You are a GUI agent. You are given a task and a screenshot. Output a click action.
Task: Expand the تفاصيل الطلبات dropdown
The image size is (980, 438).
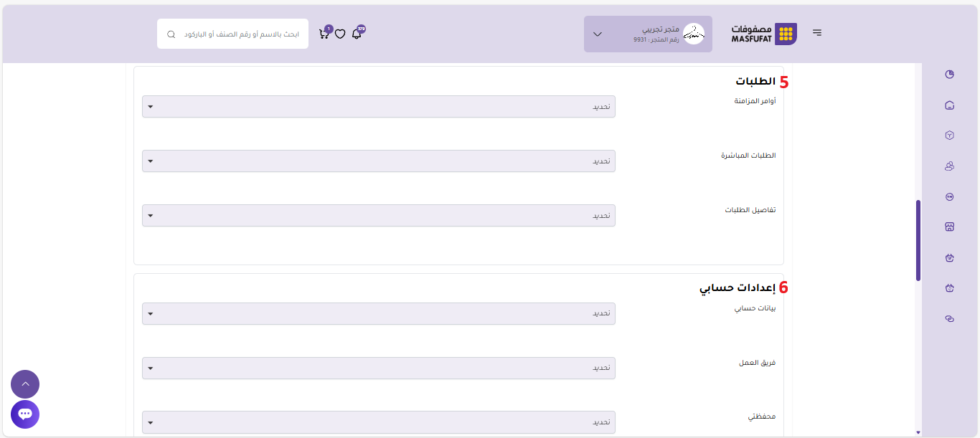coord(378,216)
